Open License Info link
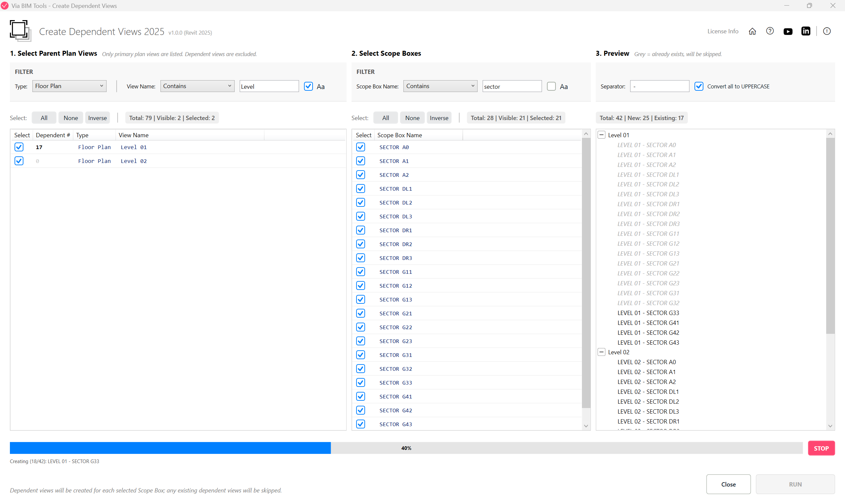The image size is (845, 504). pos(723,31)
